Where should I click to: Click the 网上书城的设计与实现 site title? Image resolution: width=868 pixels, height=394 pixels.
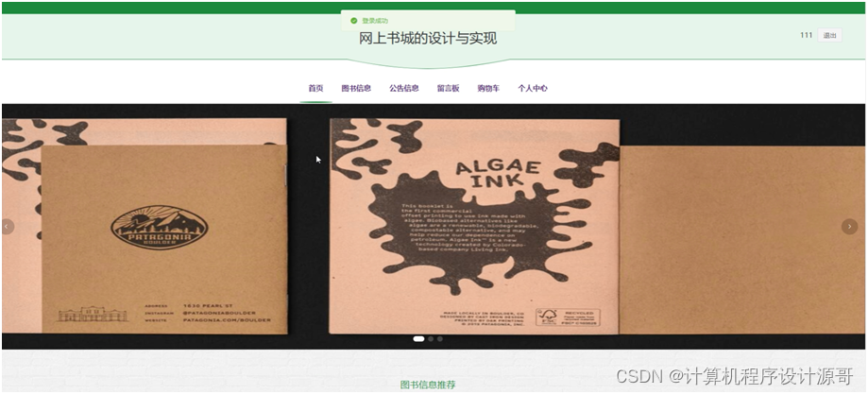click(x=428, y=38)
